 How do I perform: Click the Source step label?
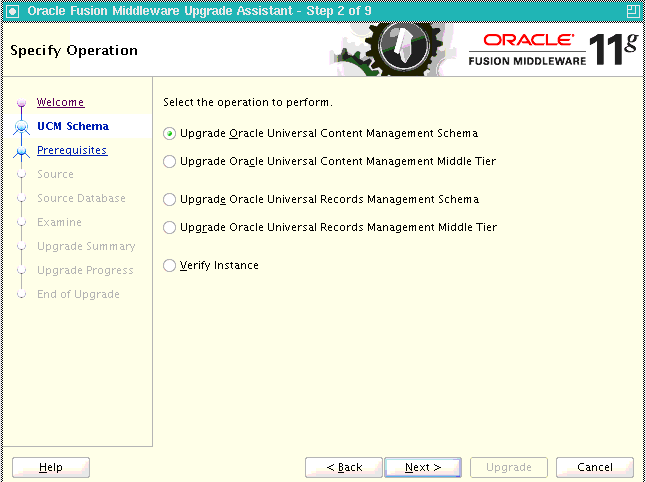pos(55,174)
